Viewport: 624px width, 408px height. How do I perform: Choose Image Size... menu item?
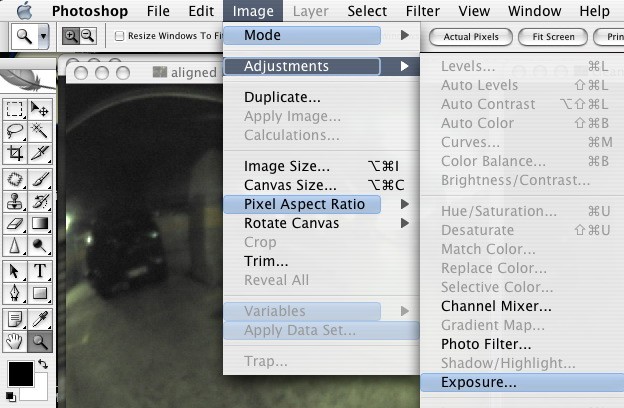[321, 166]
